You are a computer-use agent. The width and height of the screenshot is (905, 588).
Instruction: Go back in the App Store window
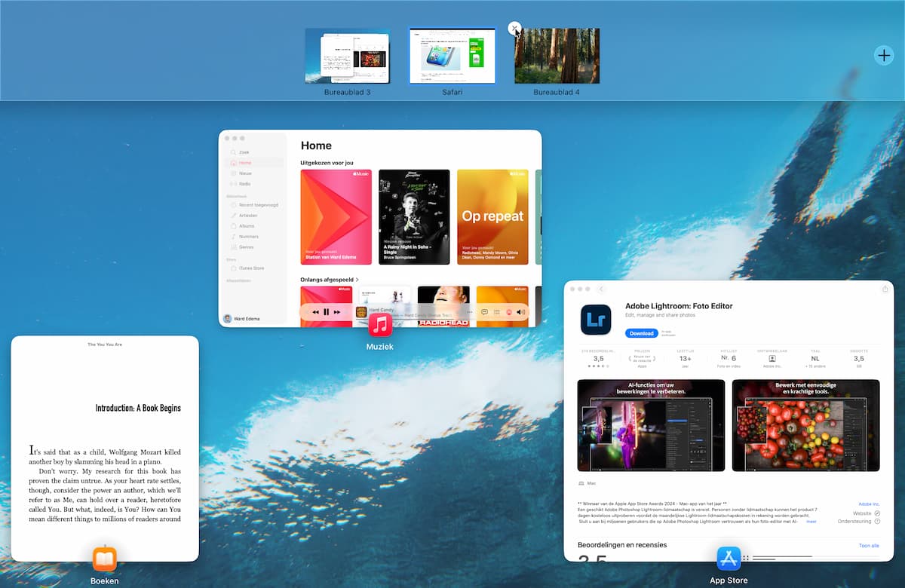[x=602, y=289]
